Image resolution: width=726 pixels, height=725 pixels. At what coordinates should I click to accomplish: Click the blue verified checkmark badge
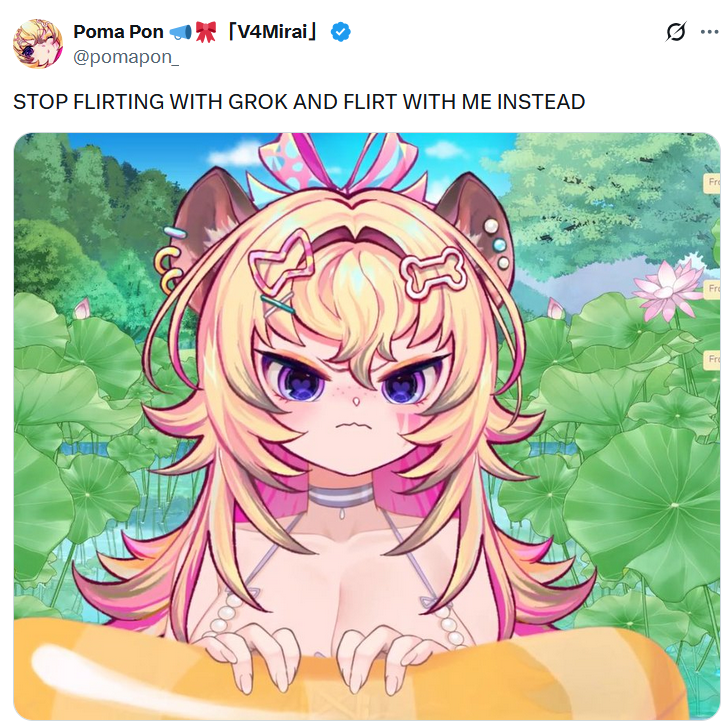[x=340, y=32]
